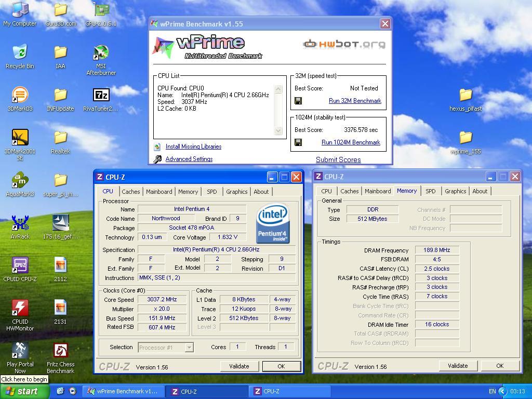Select the Fritz Chess Benchmark icon

[x=60, y=357]
